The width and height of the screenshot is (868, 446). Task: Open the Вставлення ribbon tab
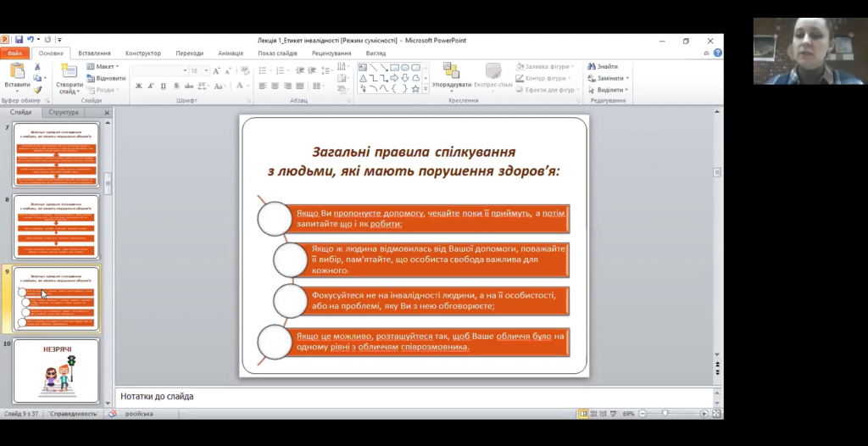(94, 53)
